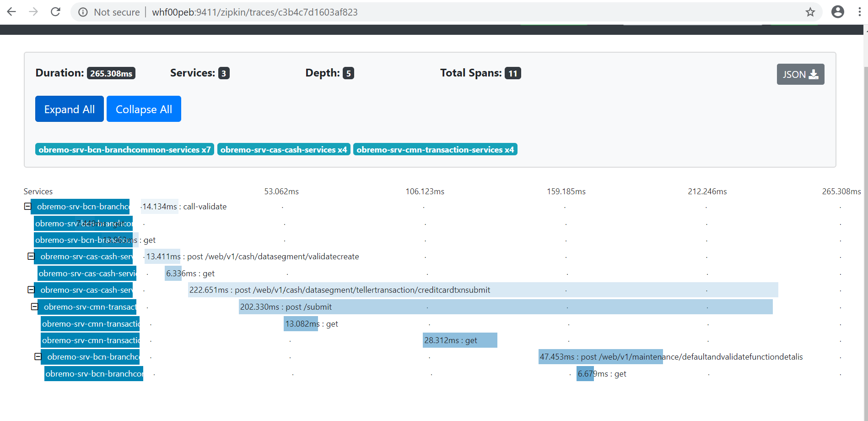This screenshot has height=421, width=868.
Task: Bookmark this page with the star icon
Action: pyautogui.click(x=810, y=12)
